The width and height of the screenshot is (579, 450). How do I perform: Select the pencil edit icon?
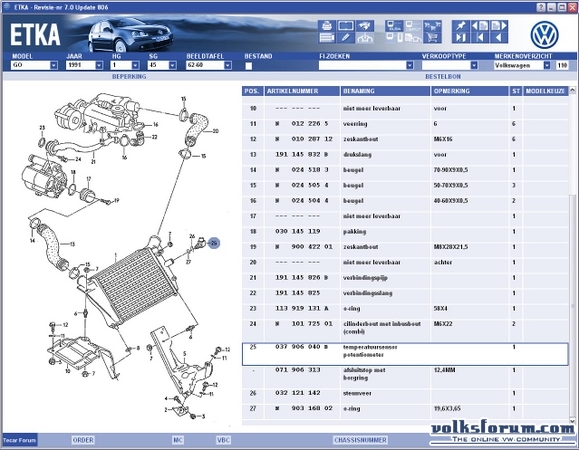coord(346,37)
